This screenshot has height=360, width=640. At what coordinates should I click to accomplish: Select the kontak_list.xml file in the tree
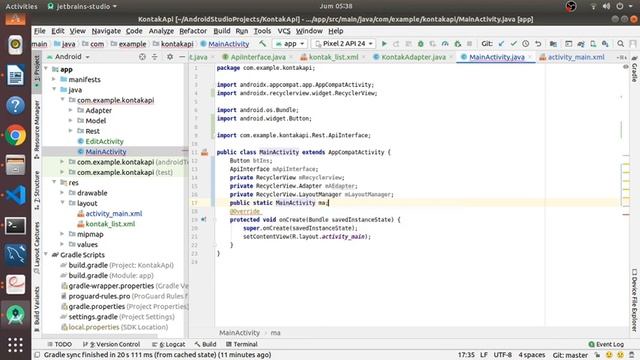pos(110,224)
